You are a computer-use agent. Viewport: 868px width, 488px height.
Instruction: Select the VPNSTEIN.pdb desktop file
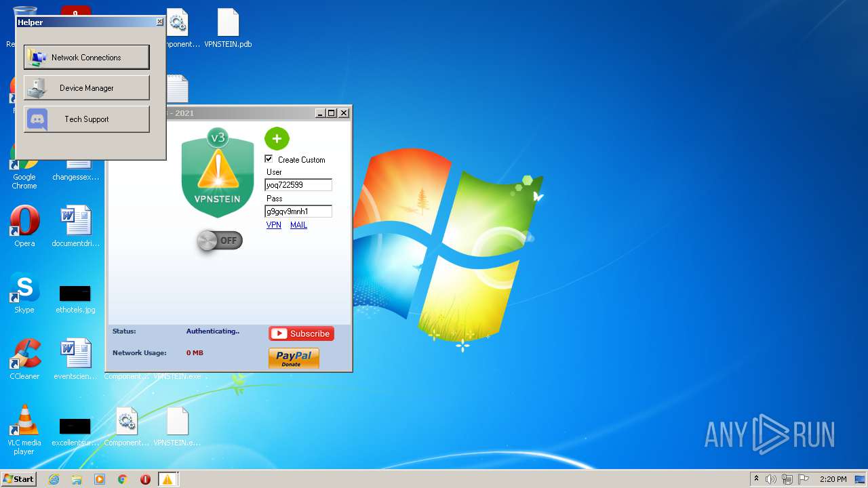tap(228, 28)
